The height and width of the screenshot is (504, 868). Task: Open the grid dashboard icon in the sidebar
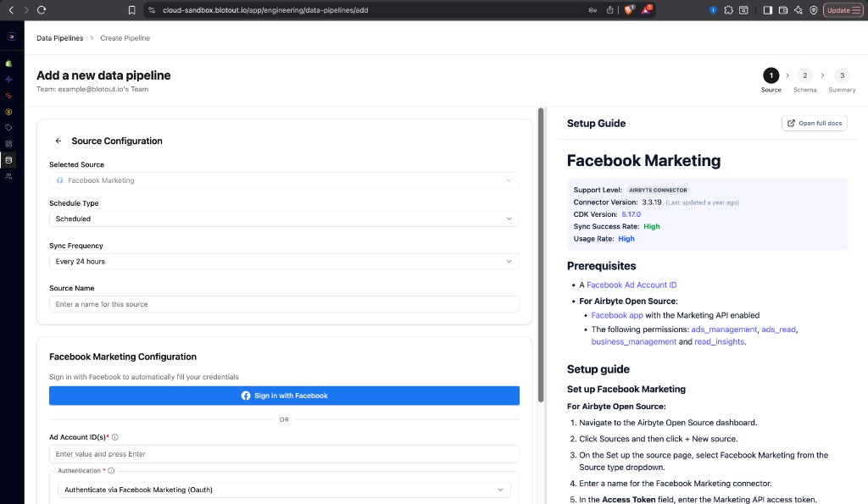(8, 144)
